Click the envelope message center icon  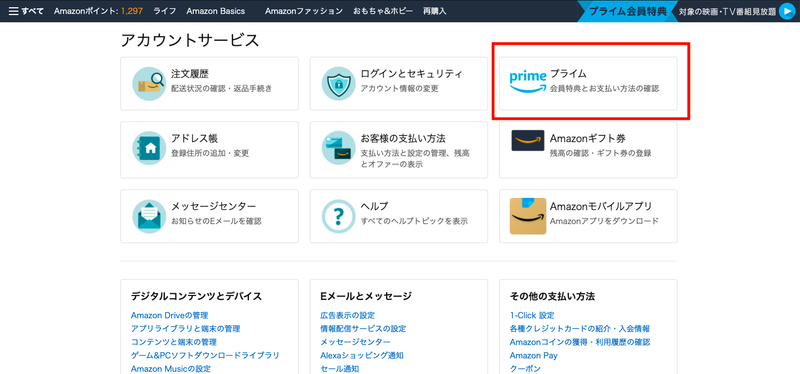tap(149, 216)
